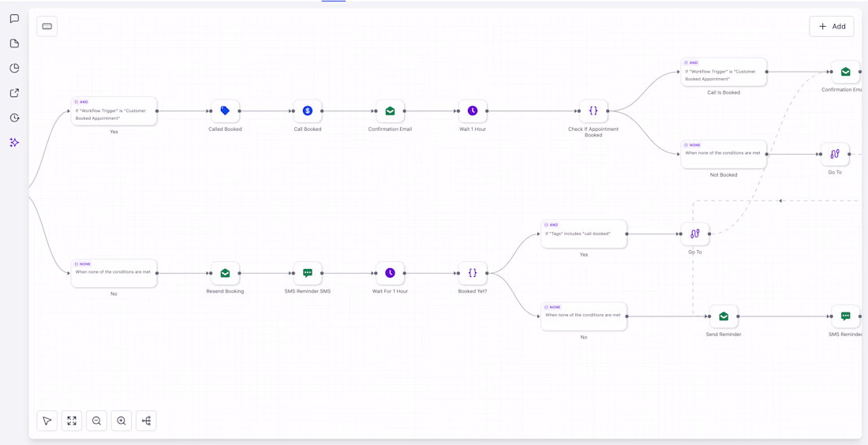Select the Confirmation Email node after Call Booked

[391, 111]
